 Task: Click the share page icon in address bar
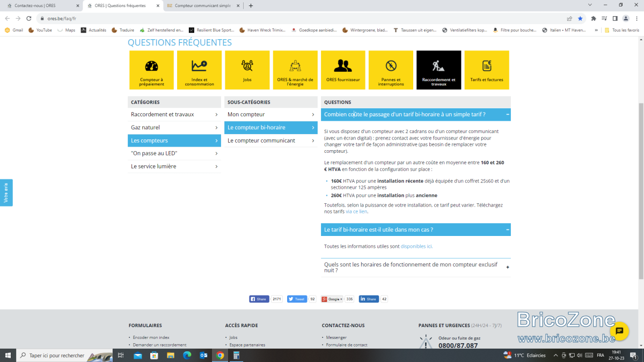569,18
